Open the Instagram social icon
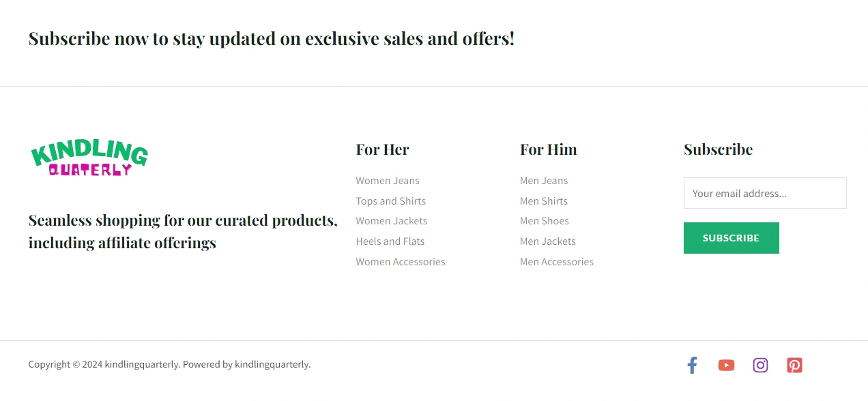 coord(760,365)
